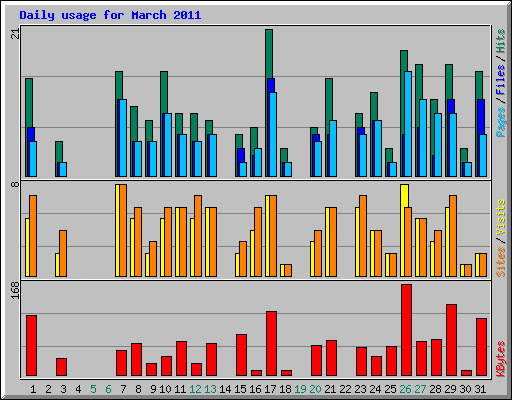Click day label '7' on x-axis
512x400 pixels.
[x=123, y=389]
